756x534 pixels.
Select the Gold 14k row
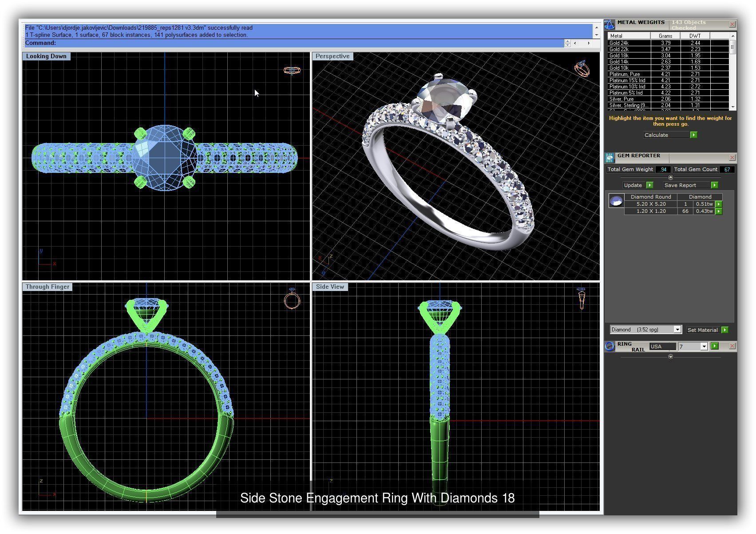point(668,62)
